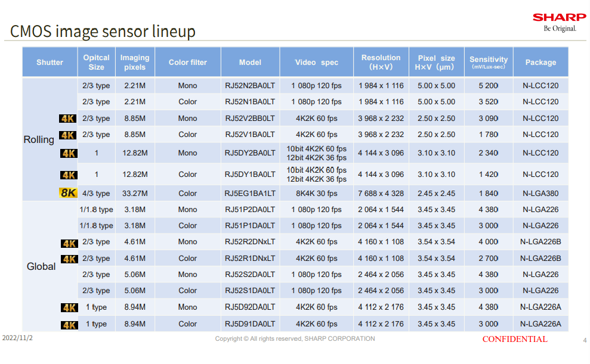The image size is (590, 364).
Task: Click the 4K badge on the RJ5DY1BA0LT row
Action: 69,175
